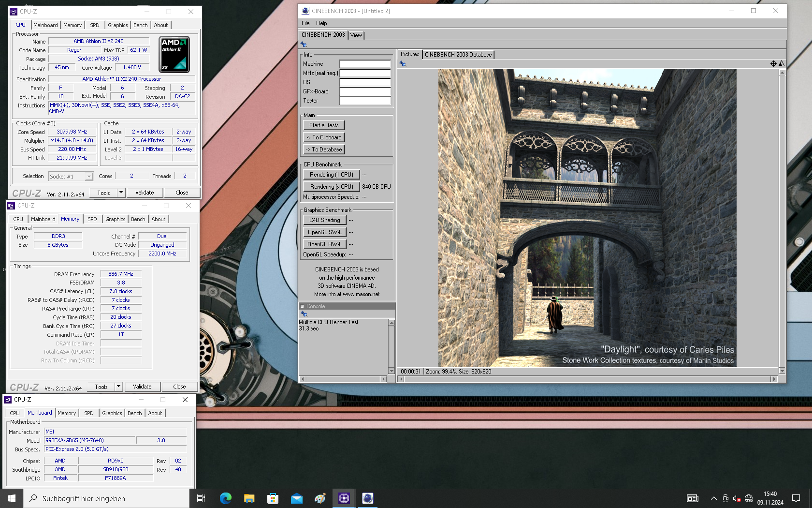Screen dimensions: 812x508
Task: Switch to CPU-Z via its taskbar icon
Action: (x=344, y=498)
